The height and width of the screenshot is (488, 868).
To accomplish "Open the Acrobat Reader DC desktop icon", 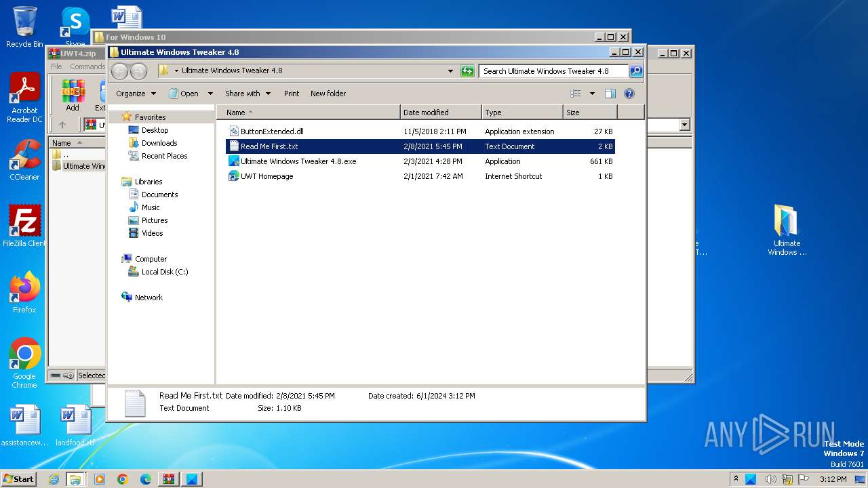I will pyautogui.click(x=24, y=98).
